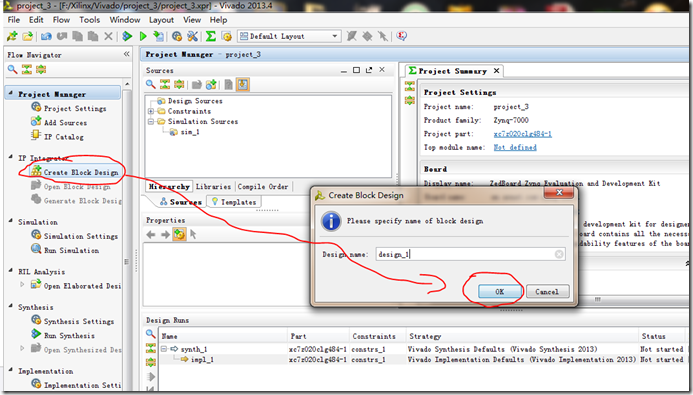Screen dimensions: 693x395
Task: Click Collapse All icon in Sources toolbar
Action: pyautogui.click(x=165, y=84)
